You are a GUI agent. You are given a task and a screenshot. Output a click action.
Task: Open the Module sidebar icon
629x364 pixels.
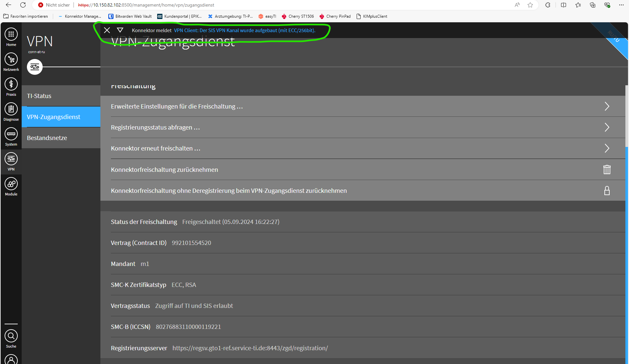(11, 184)
